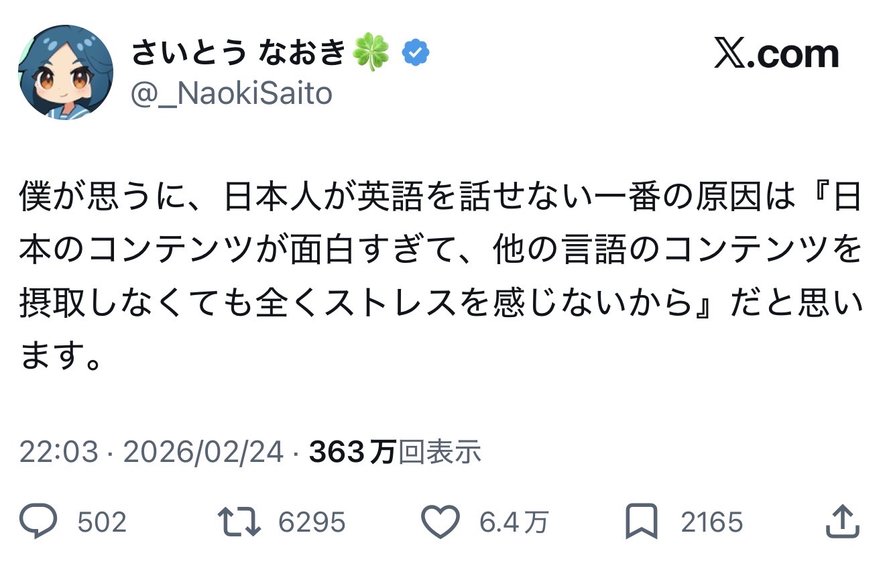This screenshot has height=588, width=885.
Task: Click the blue verified badge
Action: [416, 54]
